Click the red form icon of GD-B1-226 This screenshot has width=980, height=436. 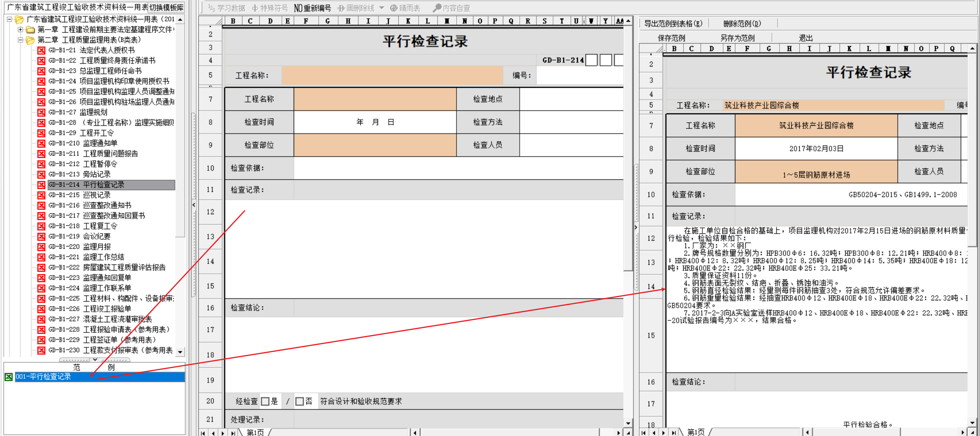coord(41,309)
